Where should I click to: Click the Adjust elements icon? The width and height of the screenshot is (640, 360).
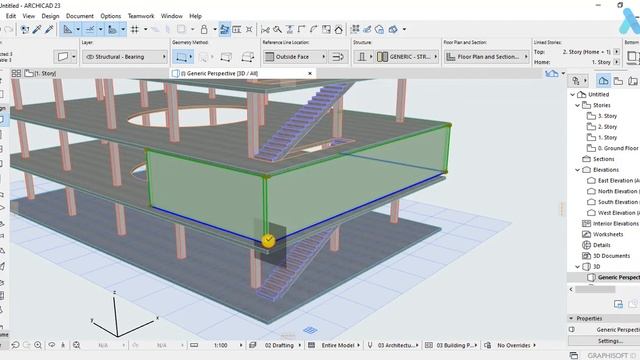pos(289,29)
